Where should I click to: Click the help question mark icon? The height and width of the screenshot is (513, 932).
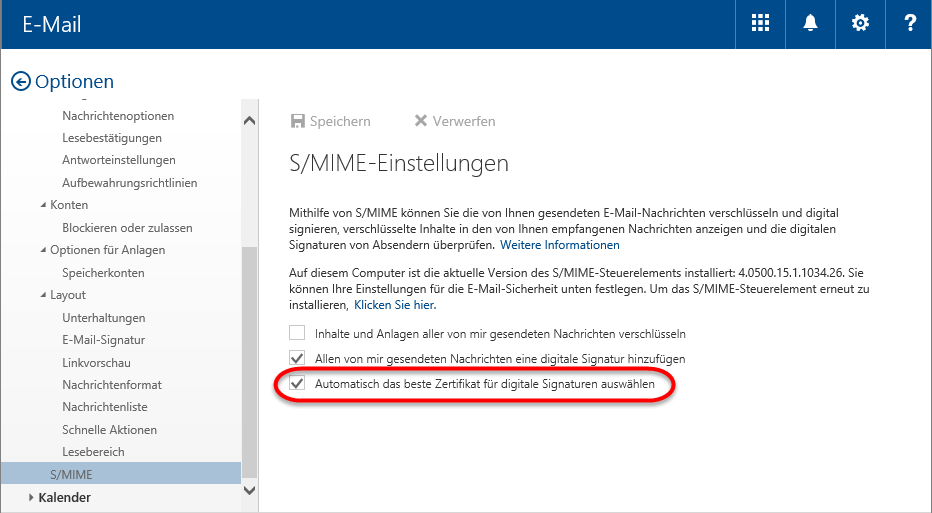(x=909, y=24)
